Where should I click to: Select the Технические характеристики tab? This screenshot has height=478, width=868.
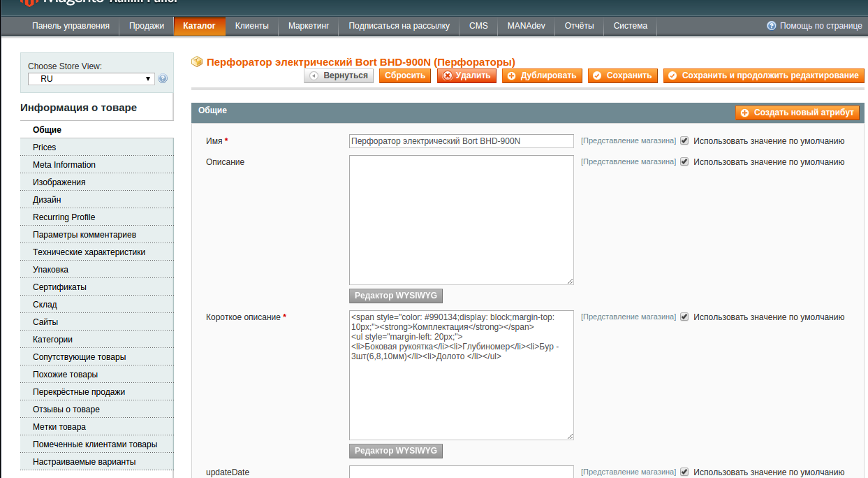pos(96,252)
